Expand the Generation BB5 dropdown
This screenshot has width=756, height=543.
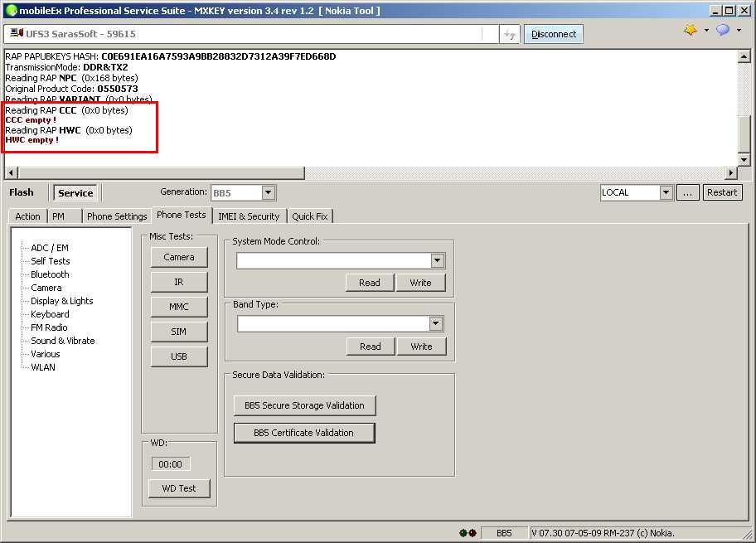[x=269, y=193]
